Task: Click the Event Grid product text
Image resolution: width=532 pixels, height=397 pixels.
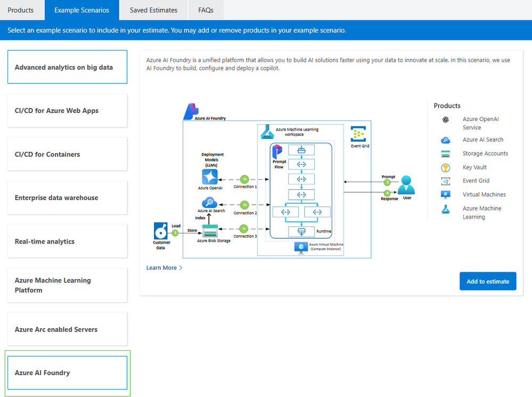Action: [x=476, y=181]
